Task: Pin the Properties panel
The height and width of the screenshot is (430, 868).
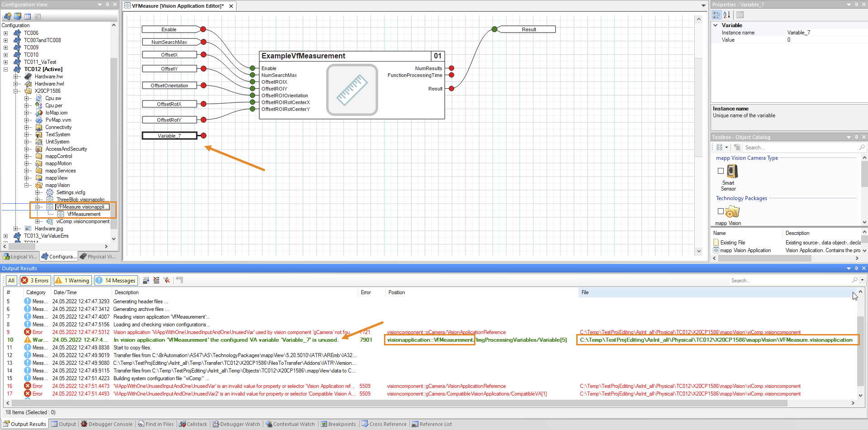Action: [856, 5]
